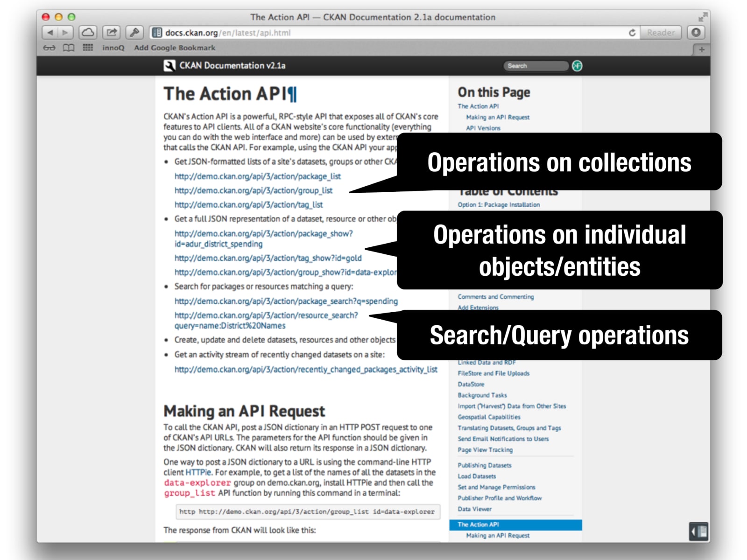Click the green search submit icon
Image resolution: width=747 pixels, height=560 pixels.
[x=577, y=66]
